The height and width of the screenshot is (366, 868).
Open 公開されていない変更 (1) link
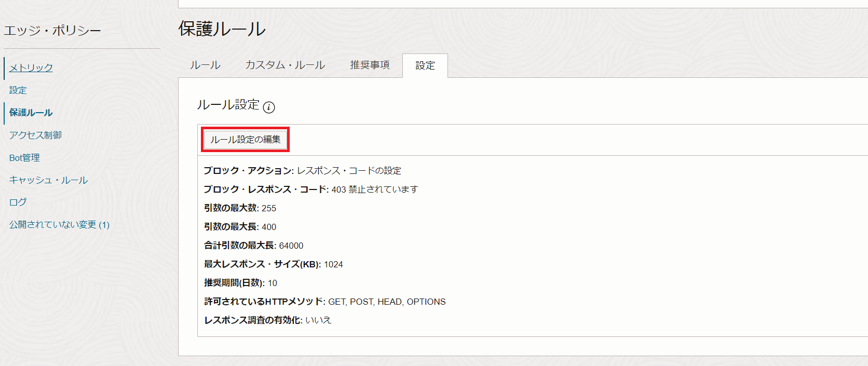click(59, 225)
